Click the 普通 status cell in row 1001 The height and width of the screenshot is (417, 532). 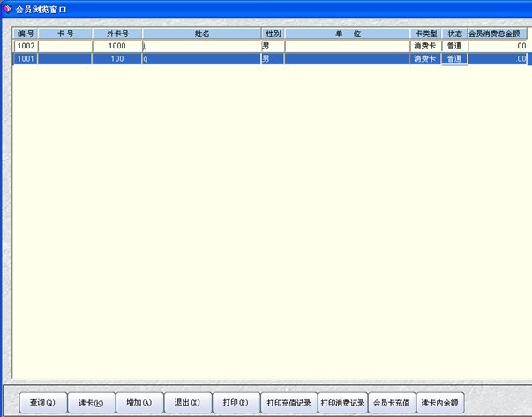454,58
